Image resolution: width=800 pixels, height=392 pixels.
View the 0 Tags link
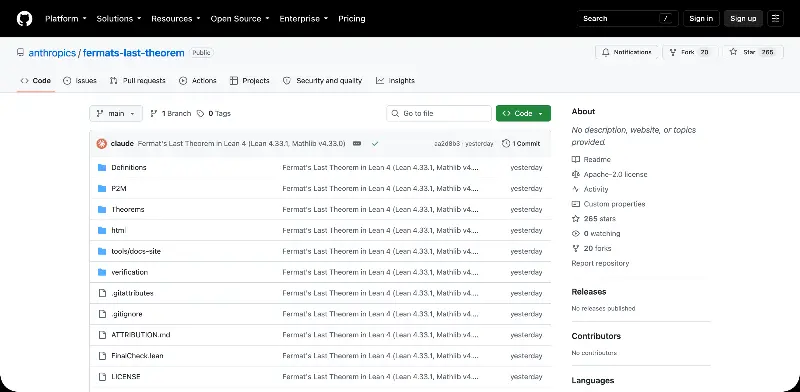[214, 113]
